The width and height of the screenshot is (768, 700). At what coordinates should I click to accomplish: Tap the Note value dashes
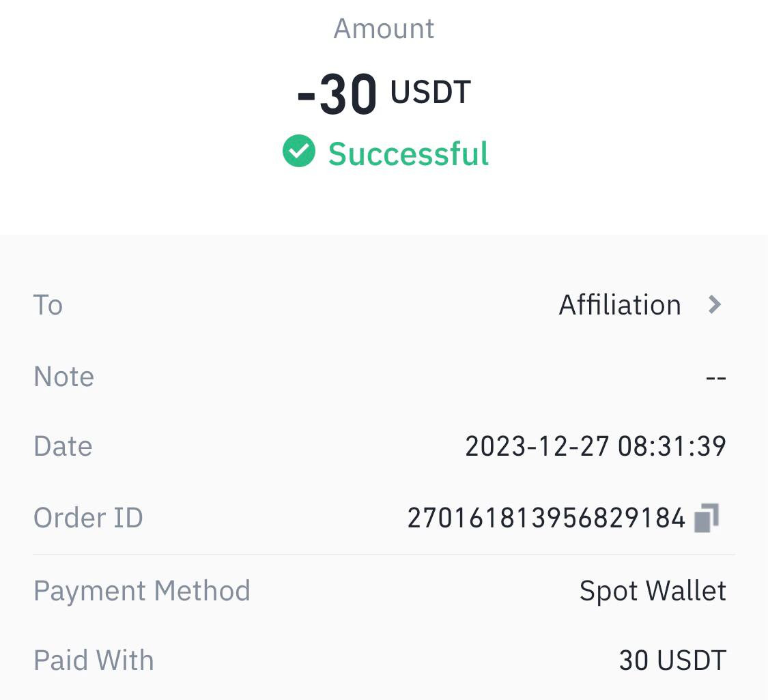click(x=715, y=378)
